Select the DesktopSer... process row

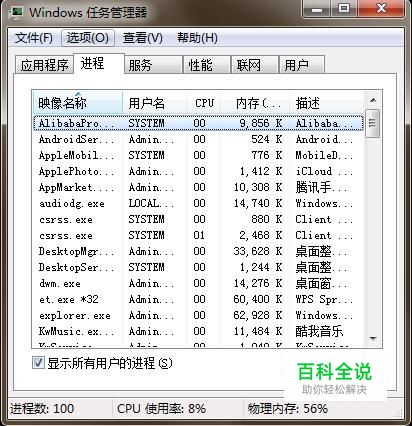pyautogui.click(x=198, y=267)
